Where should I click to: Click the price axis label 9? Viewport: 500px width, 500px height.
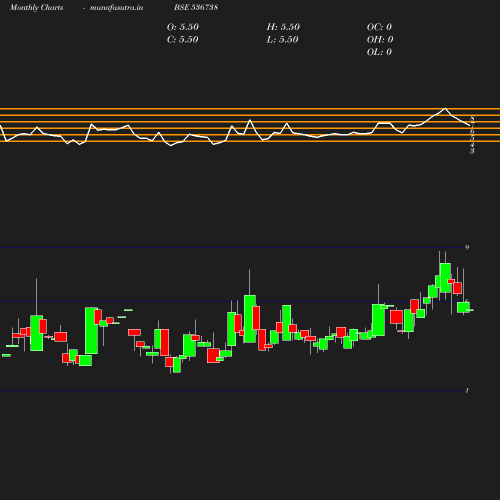pos(467,247)
